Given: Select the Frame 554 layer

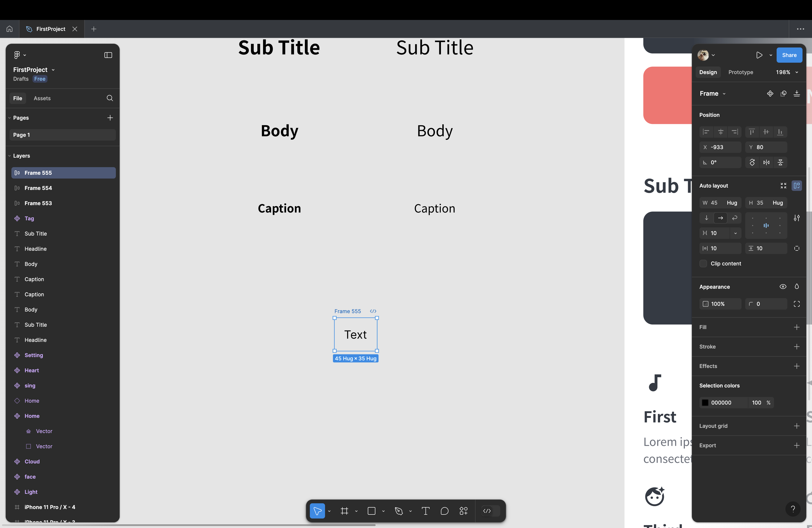Looking at the screenshot, I should (x=63, y=188).
